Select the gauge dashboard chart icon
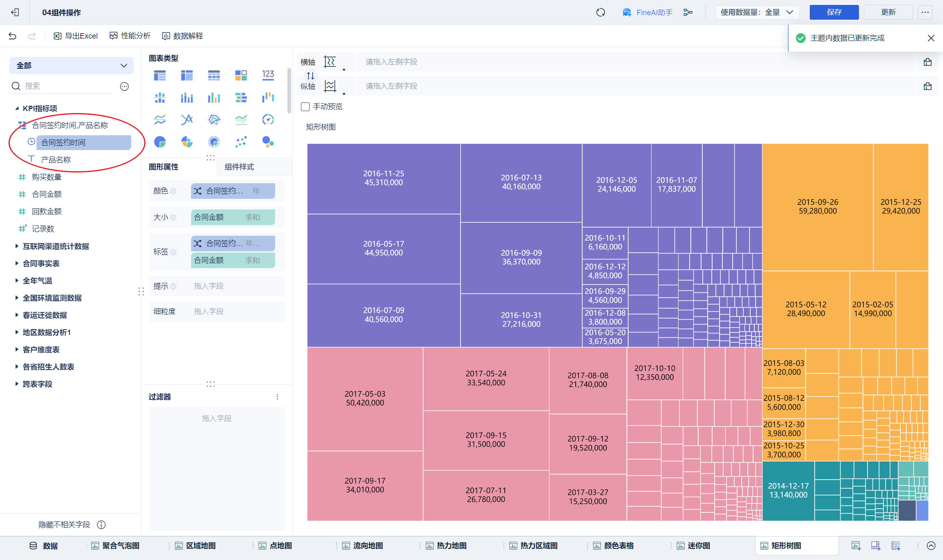Image resolution: width=943 pixels, height=560 pixels. (x=268, y=120)
